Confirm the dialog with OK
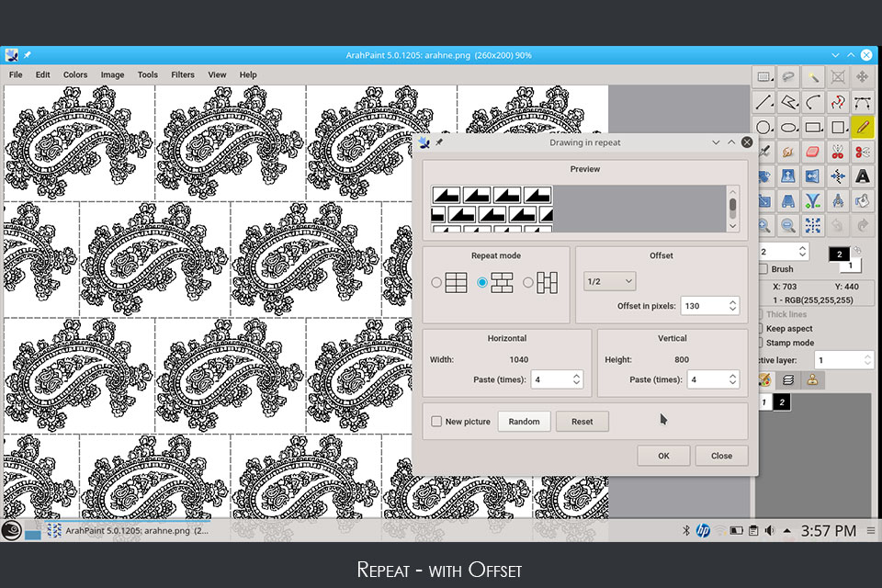 pos(663,456)
